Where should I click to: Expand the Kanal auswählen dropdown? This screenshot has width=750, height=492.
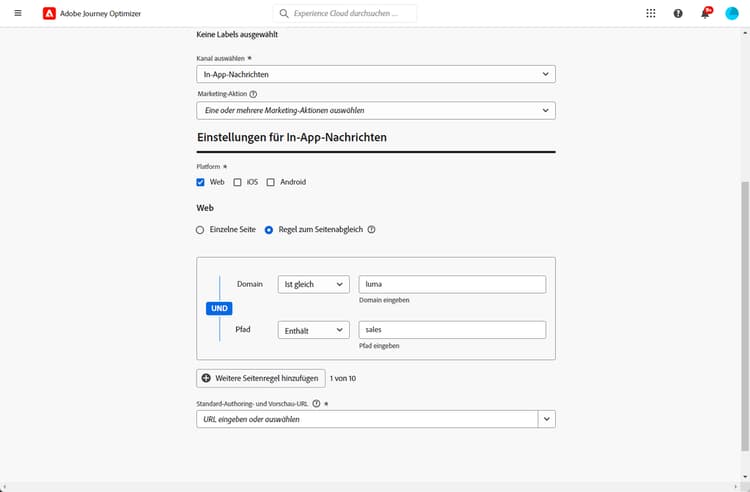pos(375,74)
